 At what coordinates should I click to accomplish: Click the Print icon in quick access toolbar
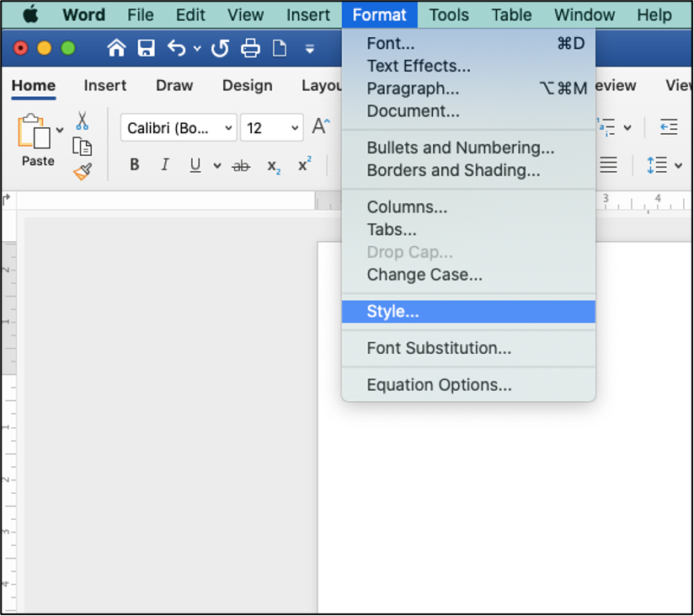(250, 48)
